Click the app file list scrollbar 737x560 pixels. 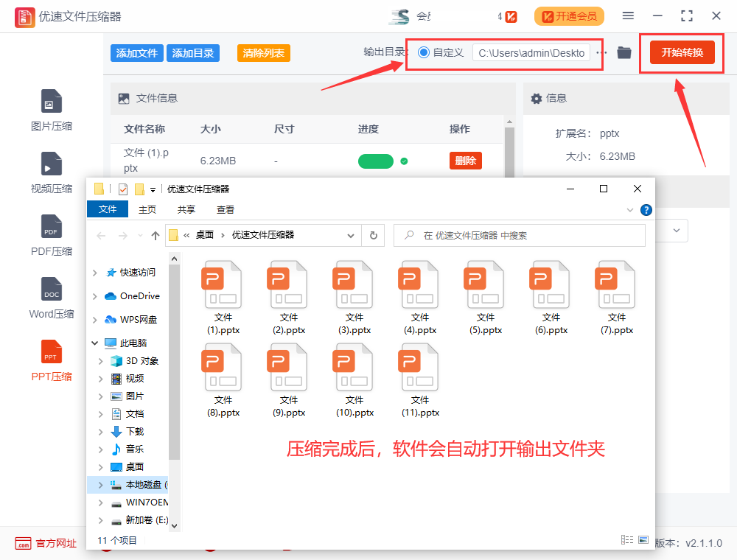509,153
